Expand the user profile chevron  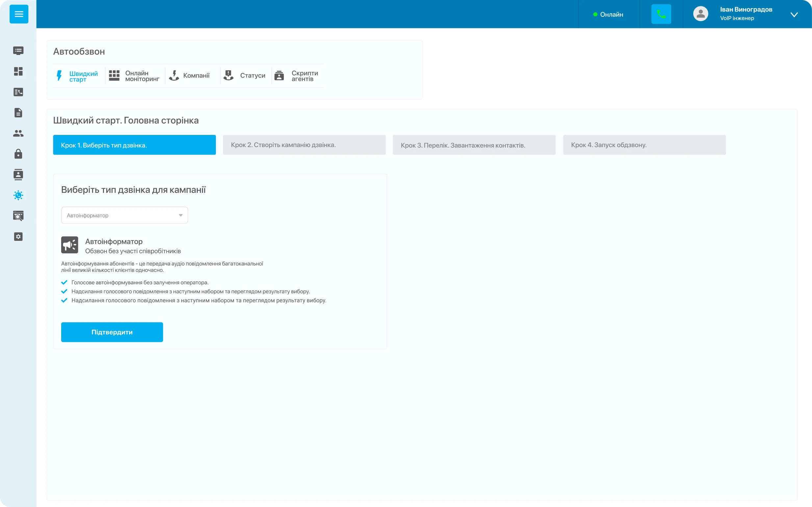coord(794,14)
